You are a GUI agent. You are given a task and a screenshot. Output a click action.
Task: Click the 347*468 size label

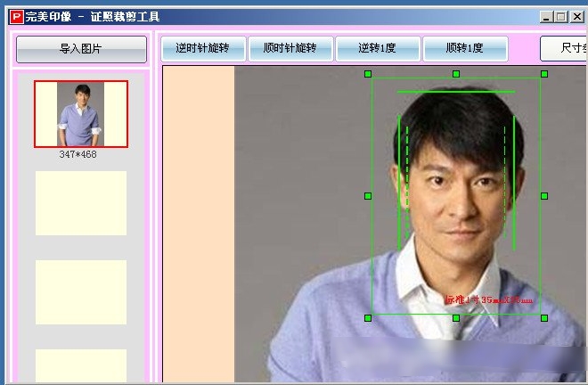pos(78,154)
